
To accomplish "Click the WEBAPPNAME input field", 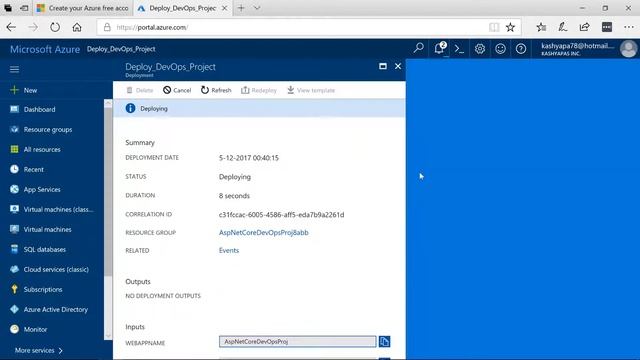I will click(298, 342).
